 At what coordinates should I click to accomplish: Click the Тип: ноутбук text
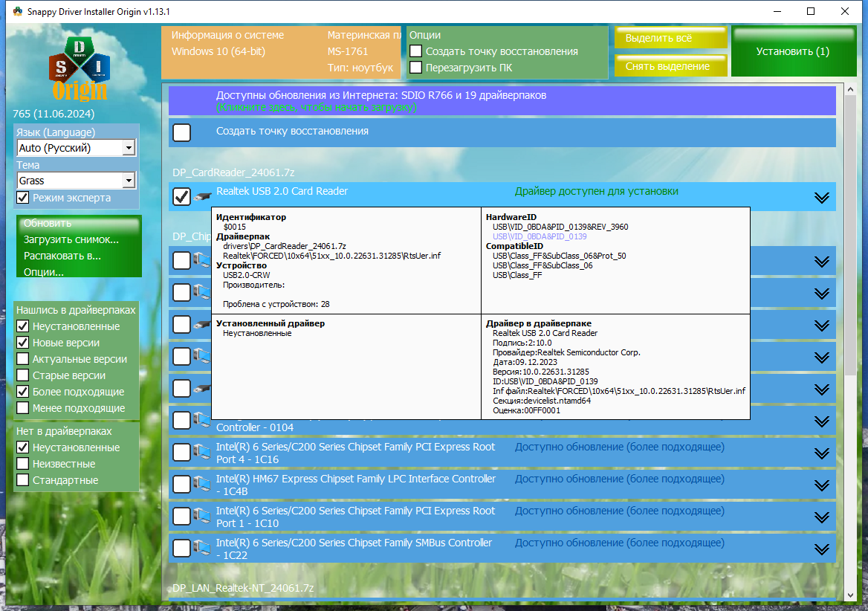(360, 68)
